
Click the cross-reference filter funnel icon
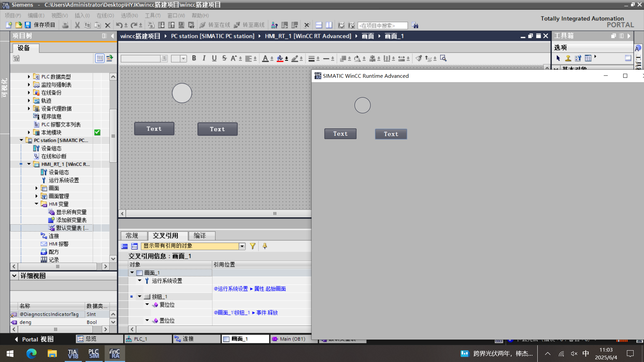[253, 246]
